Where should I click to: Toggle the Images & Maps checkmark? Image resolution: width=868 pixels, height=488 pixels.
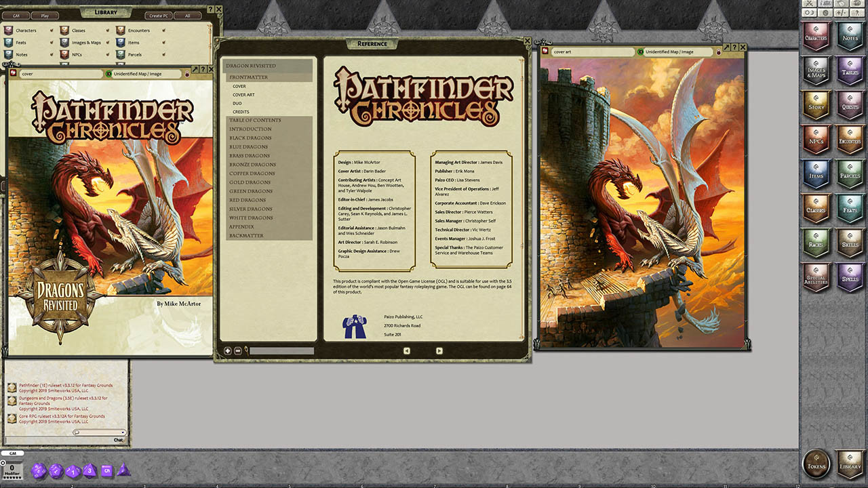(x=106, y=43)
